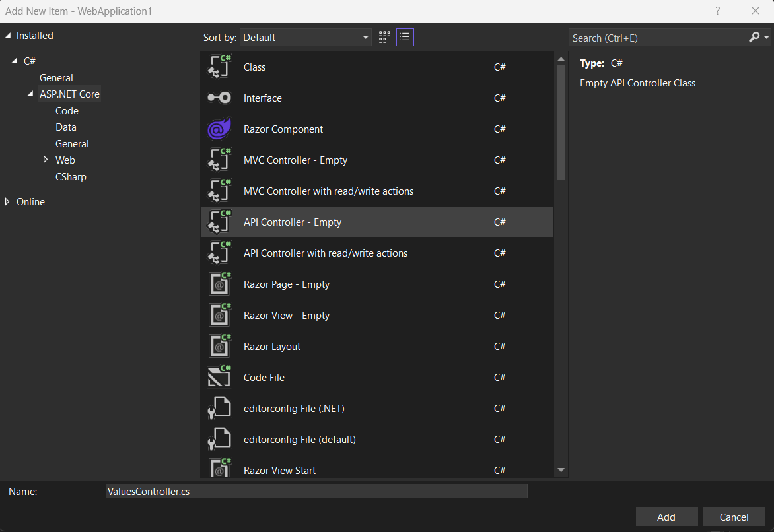774x532 pixels.
Task: Select the editorconfig File (default) name
Action: click(299, 440)
